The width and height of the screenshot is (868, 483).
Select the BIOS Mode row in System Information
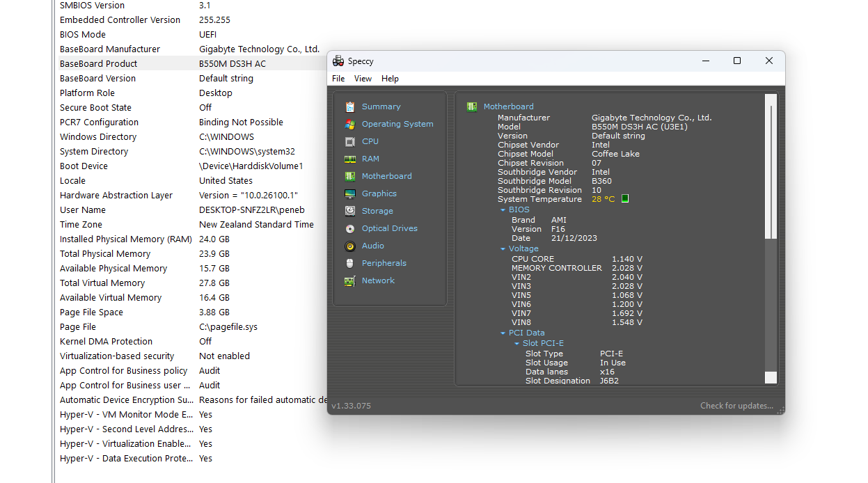(191, 34)
